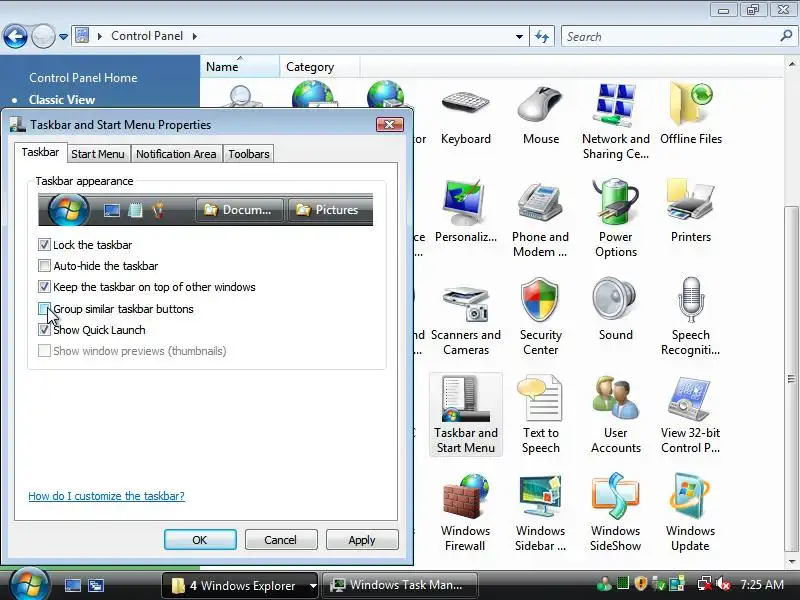Switch to Windows Task Manager taskbar button
The width and height of the screenshot is (800, 600).
click(x=401, y=585)
